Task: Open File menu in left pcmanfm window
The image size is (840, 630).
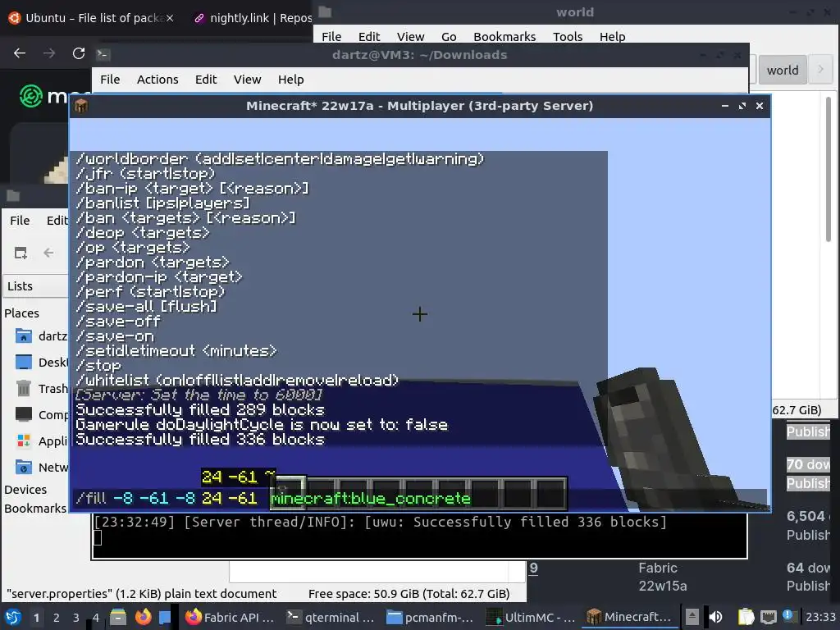Action: (20, 220)
